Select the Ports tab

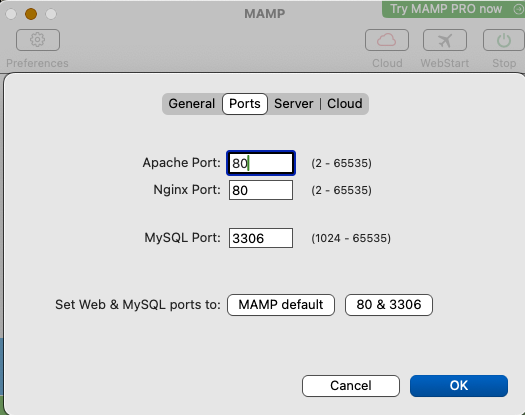tap(245, 104)
